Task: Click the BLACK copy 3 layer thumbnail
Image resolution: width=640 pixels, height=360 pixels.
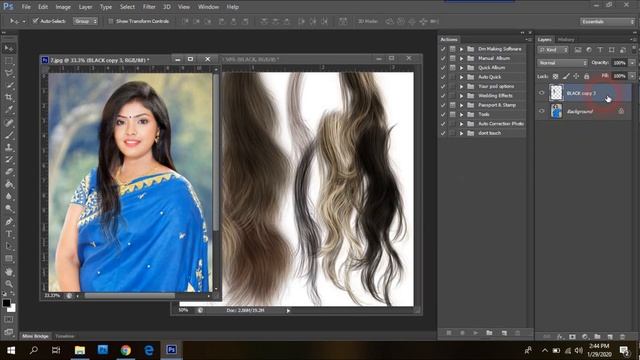Action: [x=556, y=93]
